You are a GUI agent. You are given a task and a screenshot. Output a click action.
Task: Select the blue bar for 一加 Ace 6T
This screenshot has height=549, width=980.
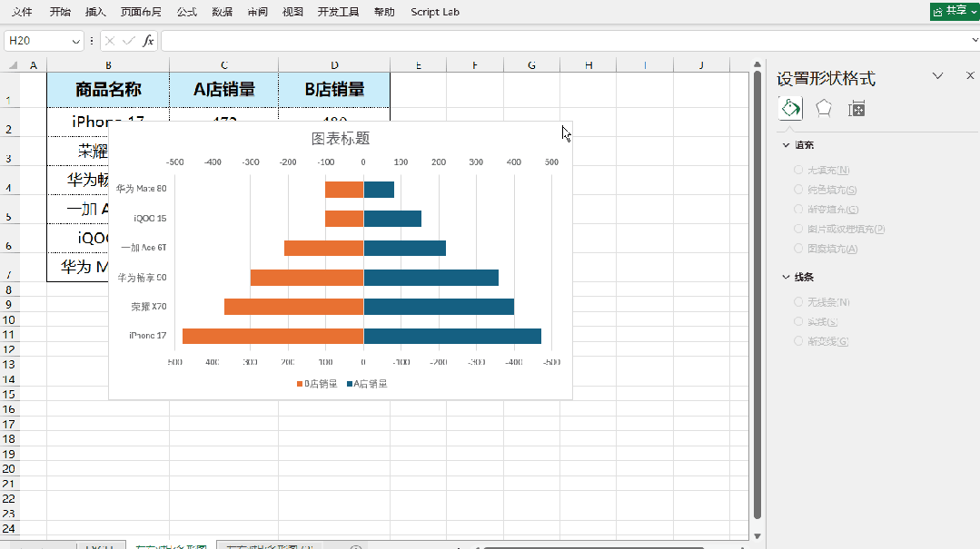405,248
